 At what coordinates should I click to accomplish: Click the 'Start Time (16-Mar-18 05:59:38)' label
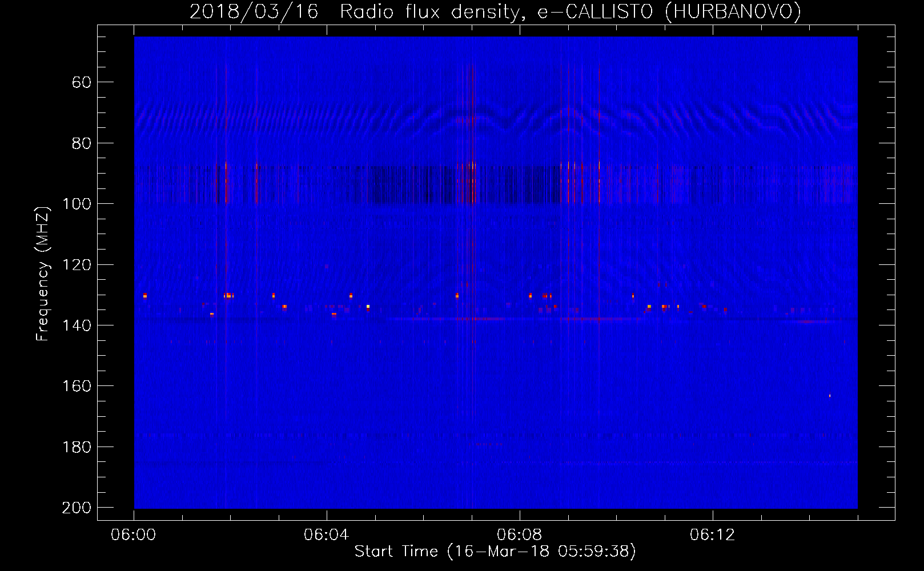click(495, 552)
